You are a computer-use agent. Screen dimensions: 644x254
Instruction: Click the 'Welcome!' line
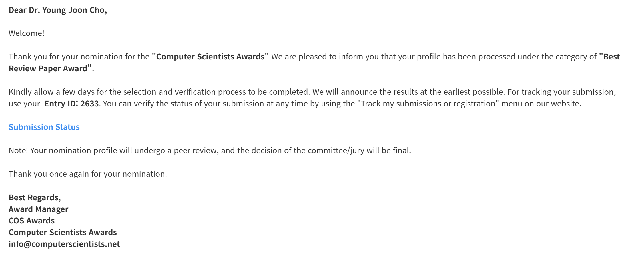tap(26, 33)
